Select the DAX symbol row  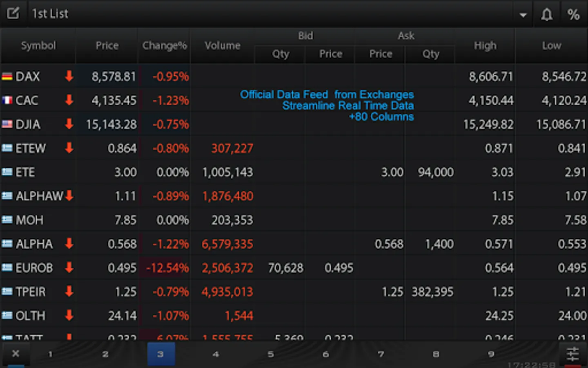(294, 76)
